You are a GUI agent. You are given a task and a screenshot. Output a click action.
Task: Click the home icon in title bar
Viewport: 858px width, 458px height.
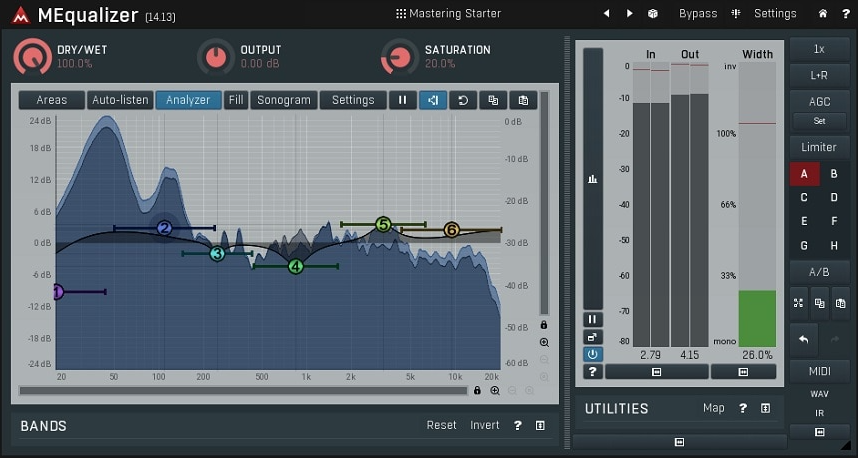pyautogui.click(x=822, y=14)
